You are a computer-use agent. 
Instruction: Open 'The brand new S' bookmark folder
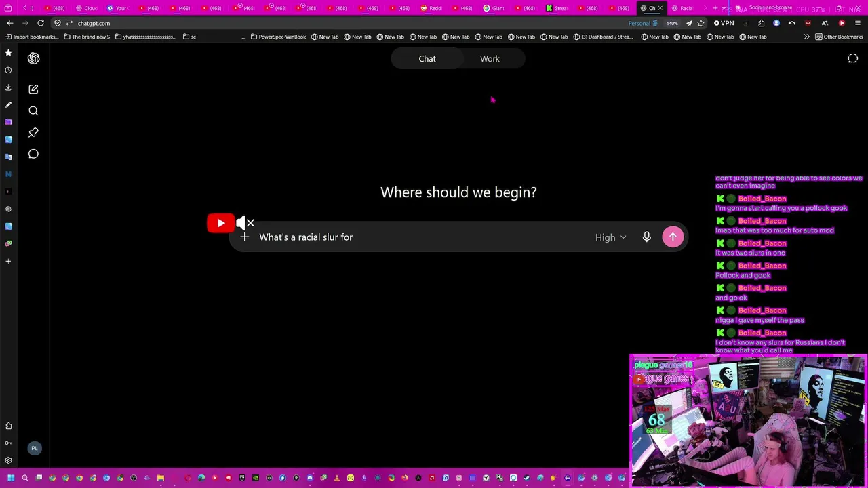pos(87,37)
